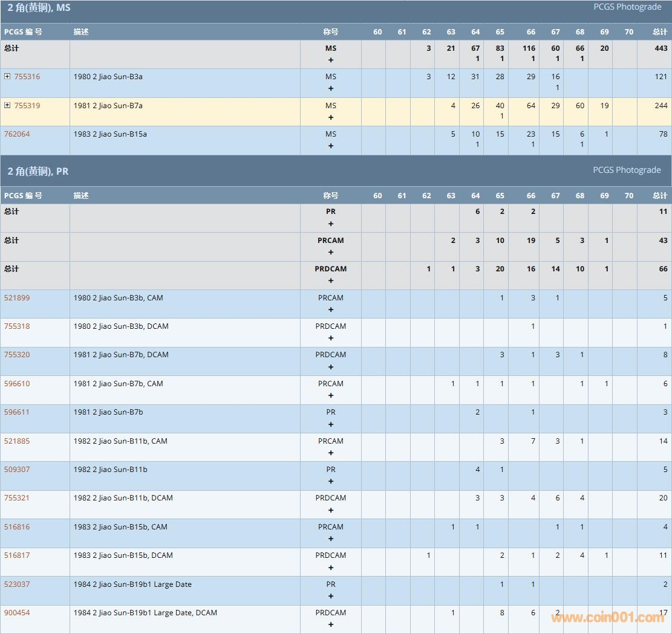Screen dimensions: 672x634
Task: Open PCGS number 596610 link
Action: click(x=17, y=384)
